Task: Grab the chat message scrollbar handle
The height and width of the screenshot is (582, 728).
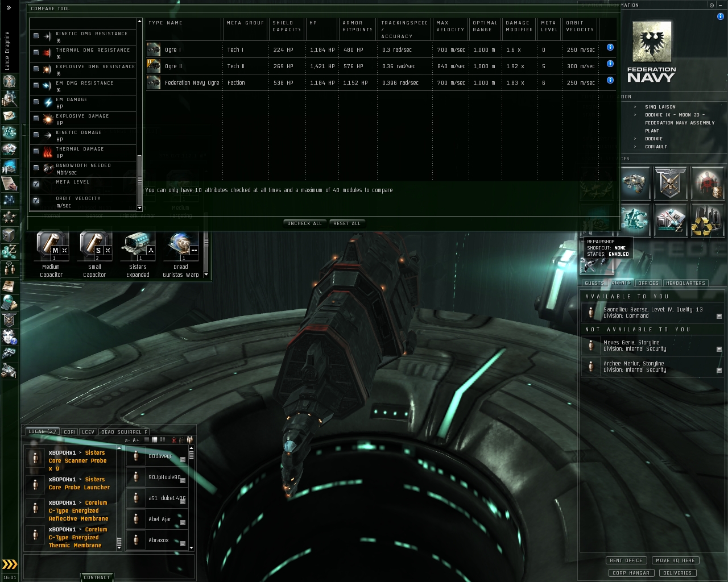Action: click(x=119, y=542)
